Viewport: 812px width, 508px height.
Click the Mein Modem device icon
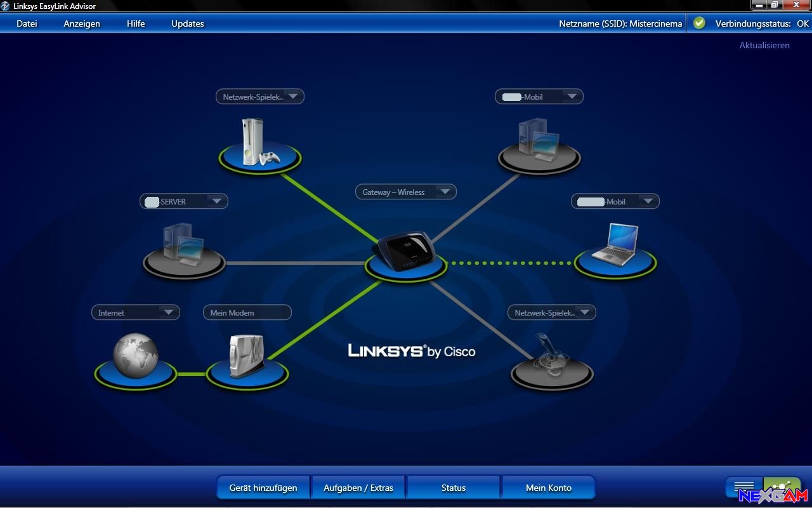pyautogui.click(x=247, y=356)
